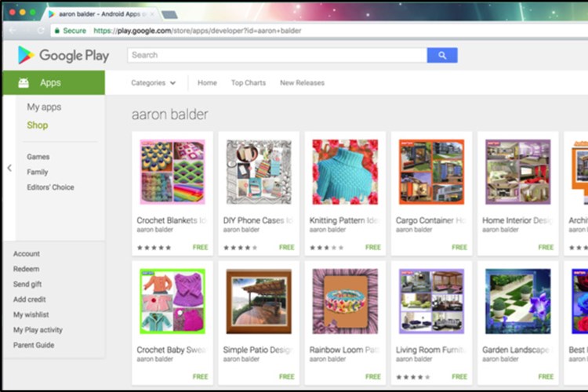The image size is (588, 392).
Task: Open New Releases
Action: (302, 83)
